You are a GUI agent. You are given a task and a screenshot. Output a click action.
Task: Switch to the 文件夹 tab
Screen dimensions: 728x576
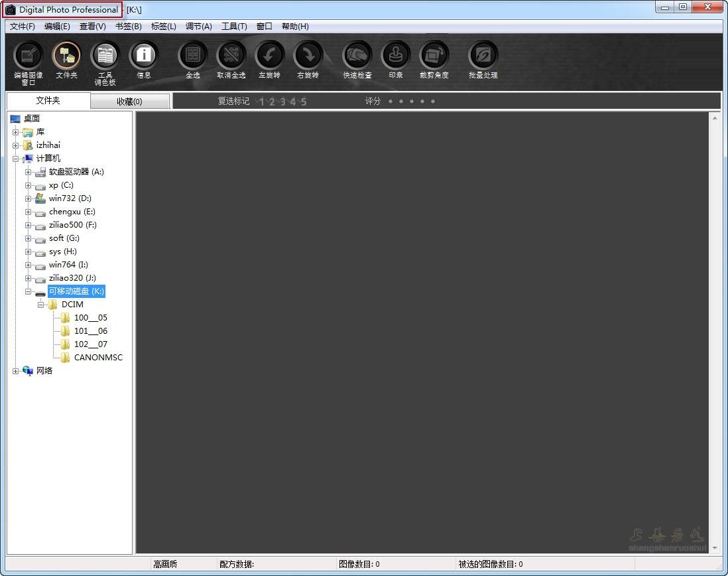point(48,100)
